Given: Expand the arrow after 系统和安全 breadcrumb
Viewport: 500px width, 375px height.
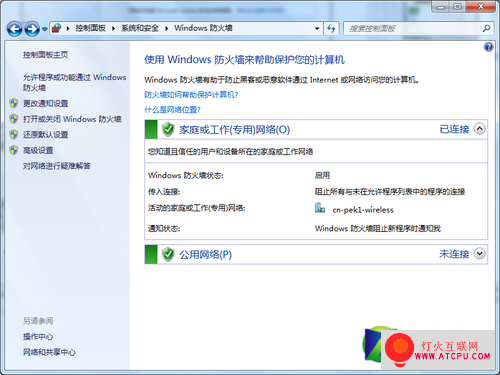Looking at the screenshot, I should coord(166,29).
